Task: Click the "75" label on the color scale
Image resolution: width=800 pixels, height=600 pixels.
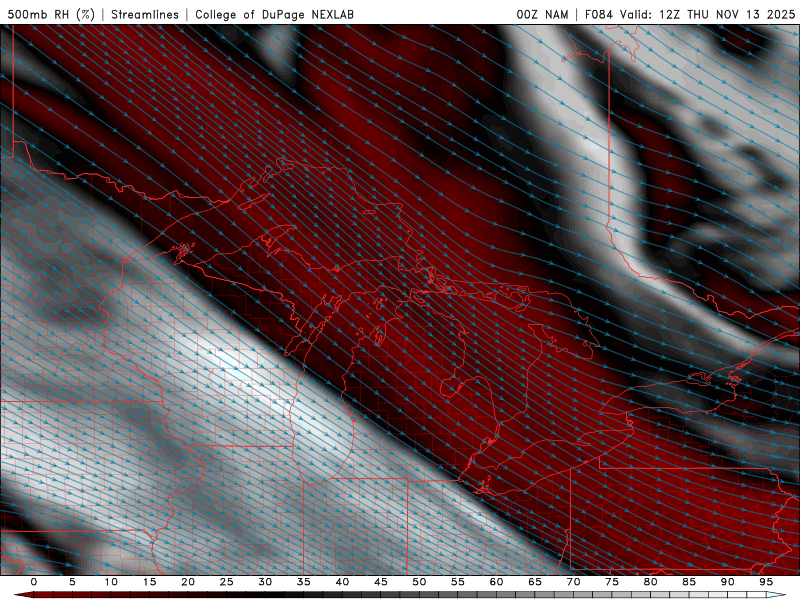Action: pos(612,582)
